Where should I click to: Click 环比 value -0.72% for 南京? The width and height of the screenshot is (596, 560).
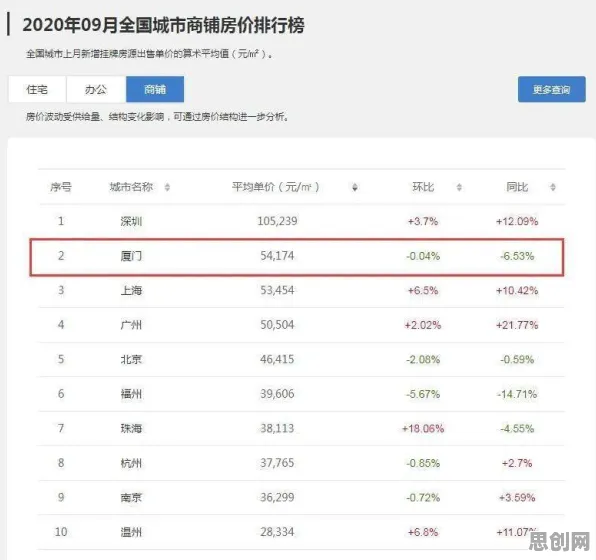[x=423, y=497]
